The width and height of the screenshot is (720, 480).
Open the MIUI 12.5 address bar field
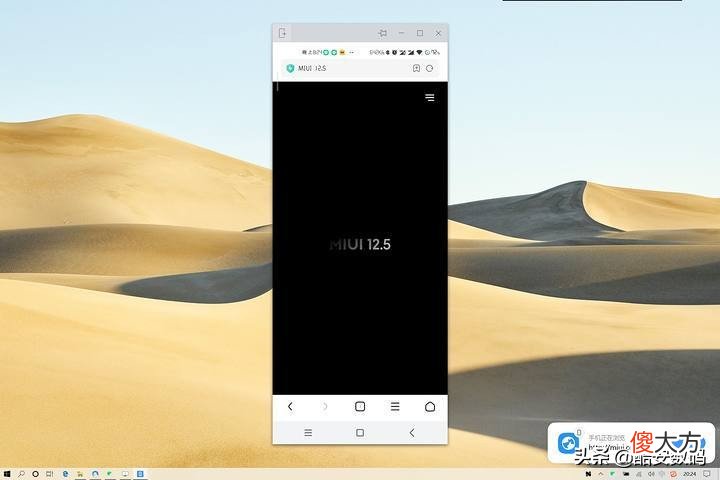pos(359,68)
